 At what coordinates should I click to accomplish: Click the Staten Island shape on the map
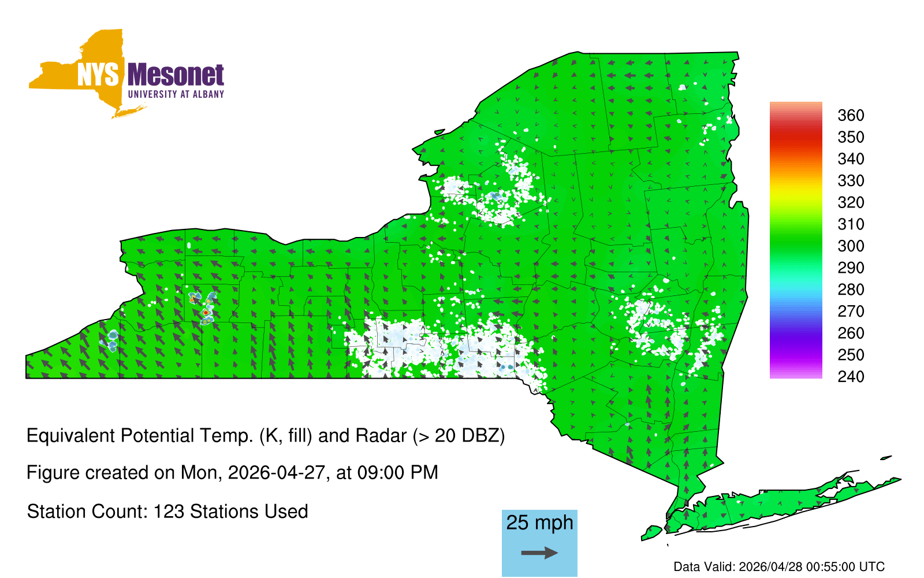pos(651,532)
